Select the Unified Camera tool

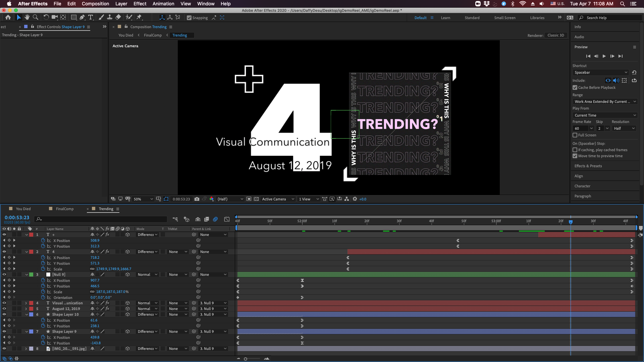(x=55, y=17)
